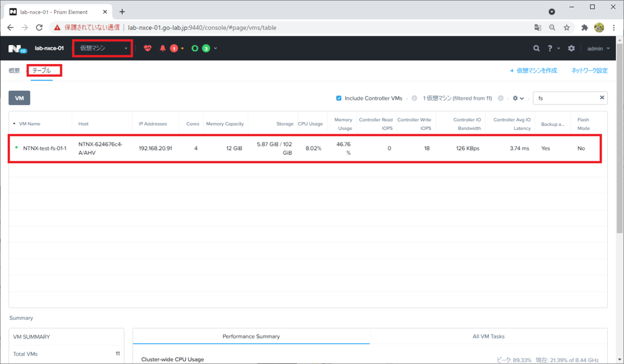Click browser back arrow
The height and width of the screenshot is (364, 624).
pyautogui.click(x=10, y=28)
